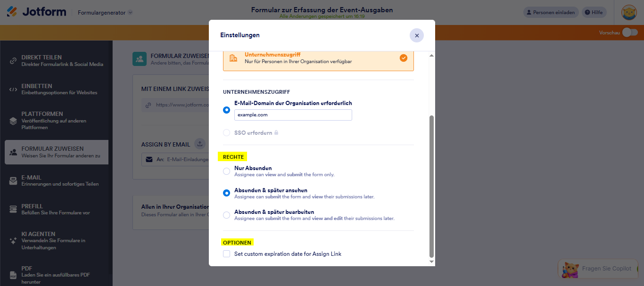Click the people icon next to Formular Zuweisen
The width and height of the screenshot is (644, 286).
pos(13,152)
